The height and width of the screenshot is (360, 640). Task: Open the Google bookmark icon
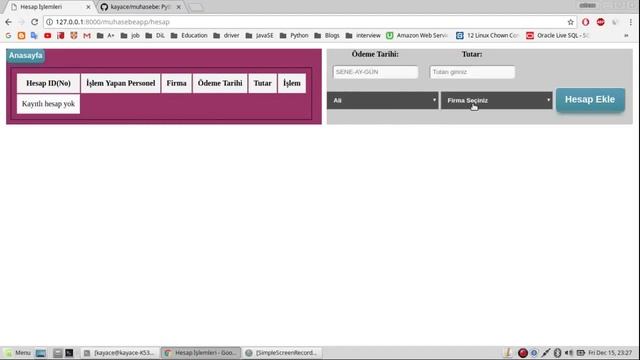click(8, 36)
